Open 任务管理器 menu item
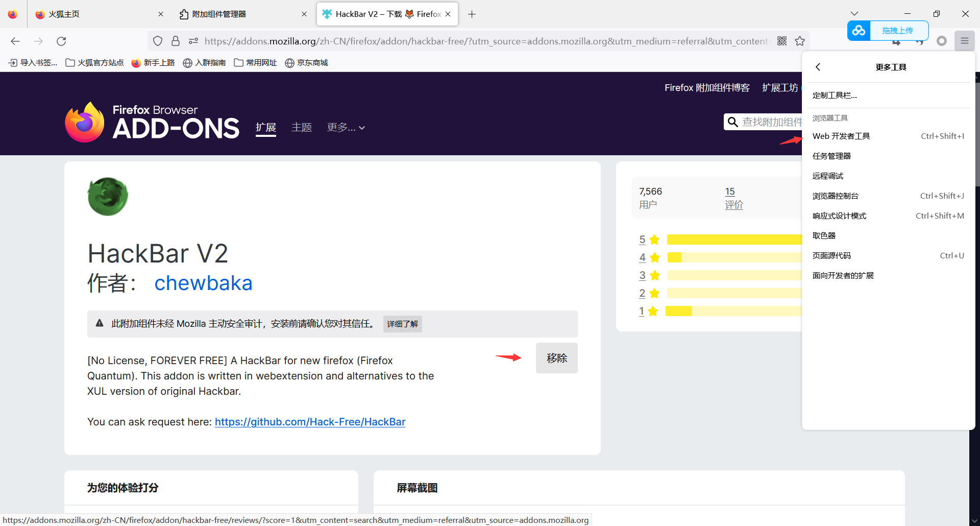980x526 pixels. (x=888, y=156)
